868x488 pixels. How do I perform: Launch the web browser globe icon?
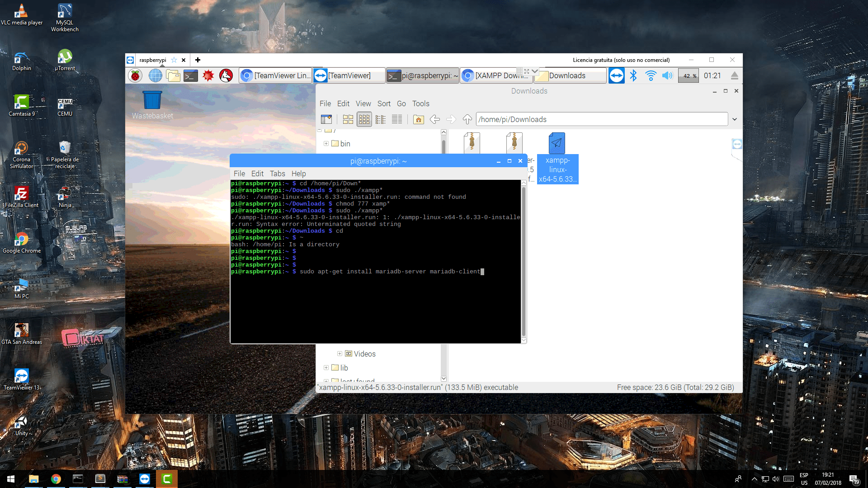[x=155, y=75]
